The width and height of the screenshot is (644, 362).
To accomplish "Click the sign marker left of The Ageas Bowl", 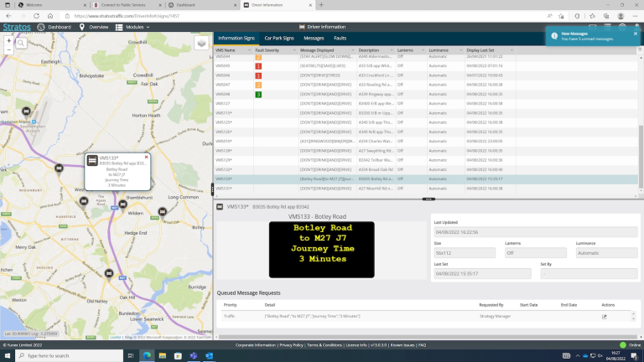I will click(84, 201).
